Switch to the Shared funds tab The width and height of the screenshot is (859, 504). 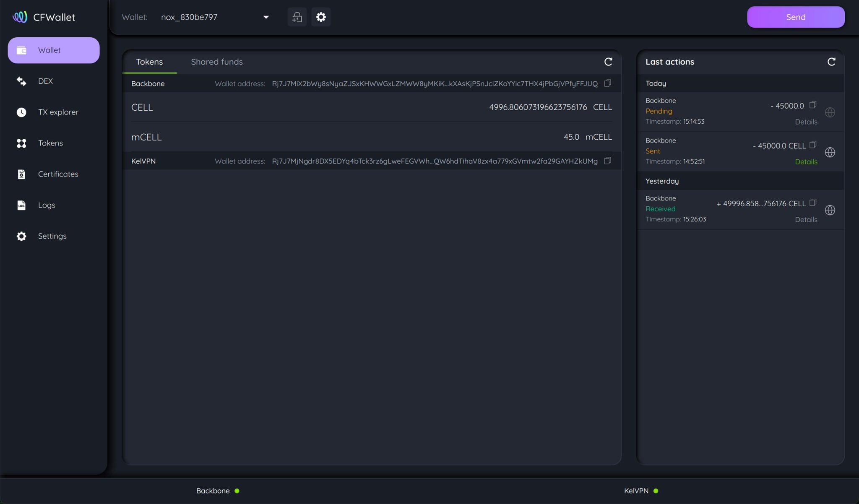click(217, 62)
